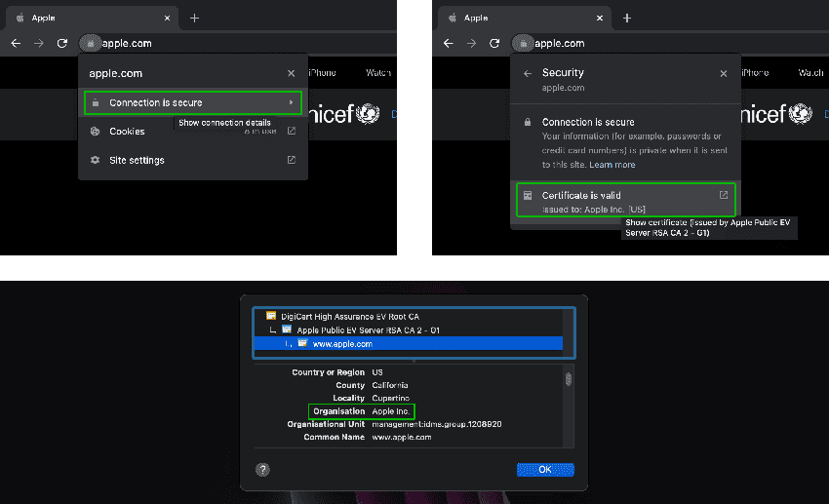Image resolution: width=829 pixels, height=504 pixels.
Task: Click the iPhone nav link in left browser
Action: pyautogui.click(x=322, y=73)
